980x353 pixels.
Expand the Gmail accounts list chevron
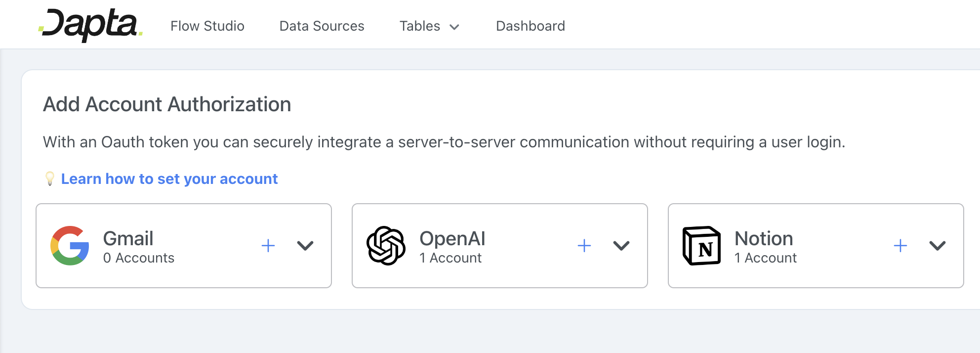[305, 246]
